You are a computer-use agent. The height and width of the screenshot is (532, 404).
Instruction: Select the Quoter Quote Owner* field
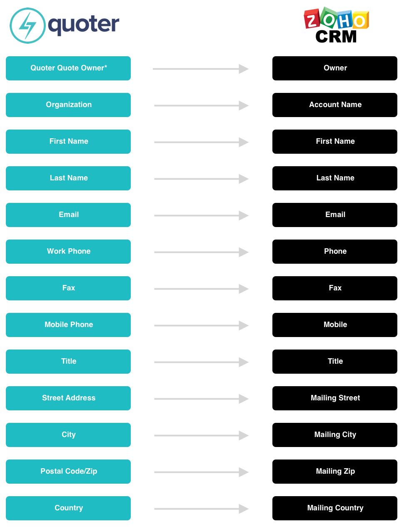(x=68, y=68)
